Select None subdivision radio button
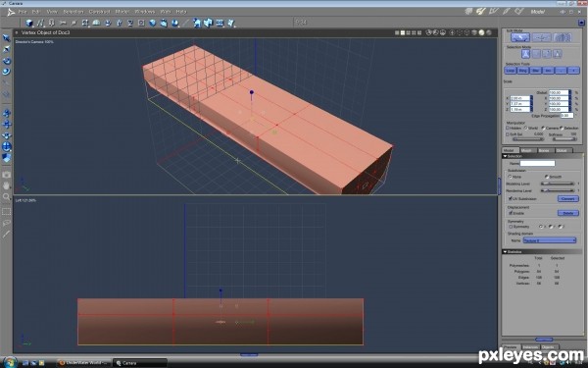588x368 pixels. [510, 177]
